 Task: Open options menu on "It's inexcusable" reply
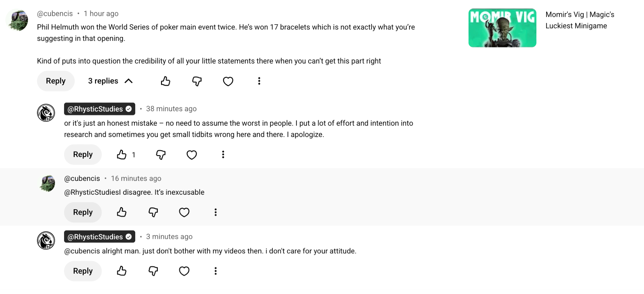pyautogui.click(x=216, y=212)
